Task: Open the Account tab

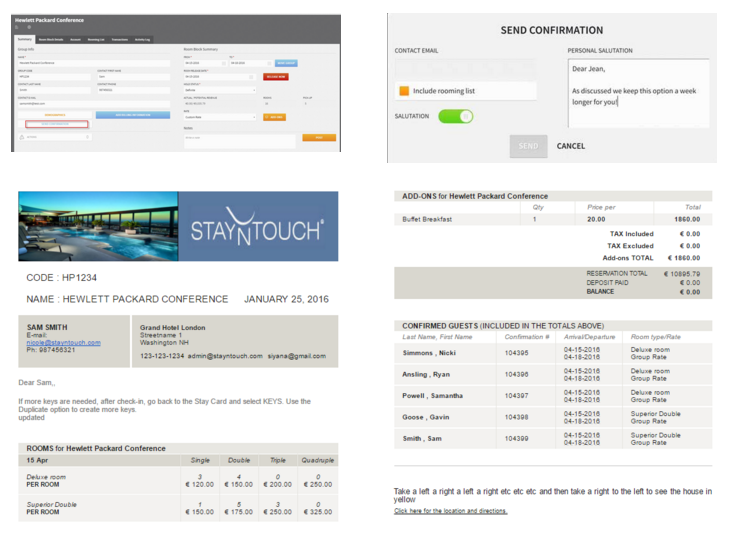Action: coord(75,40)
